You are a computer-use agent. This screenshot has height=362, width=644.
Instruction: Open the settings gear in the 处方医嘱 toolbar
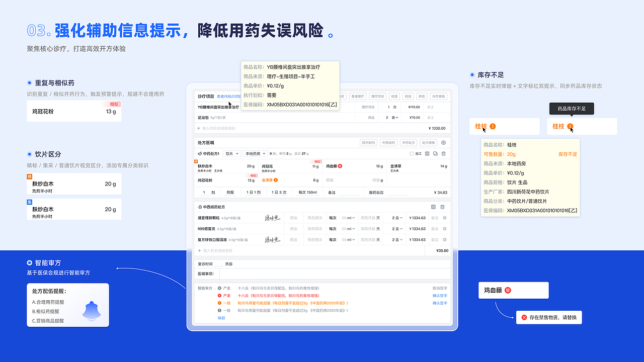point(443,143)
